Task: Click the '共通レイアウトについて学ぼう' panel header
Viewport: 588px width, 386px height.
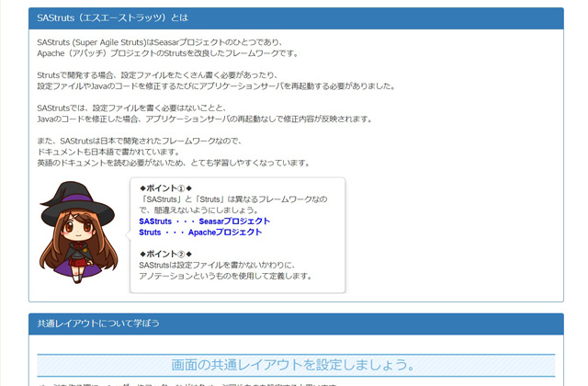Action: pyautogui.click(x=296, y=324)
